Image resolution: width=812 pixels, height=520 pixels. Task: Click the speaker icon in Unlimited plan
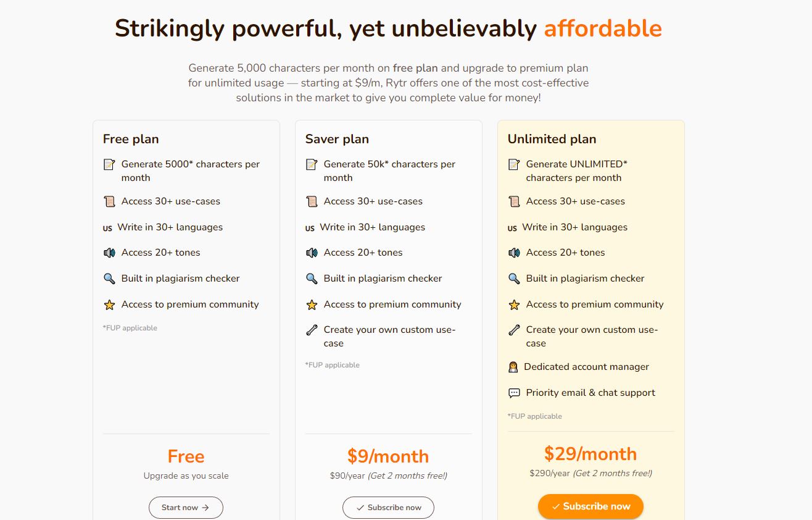(514, 253)
